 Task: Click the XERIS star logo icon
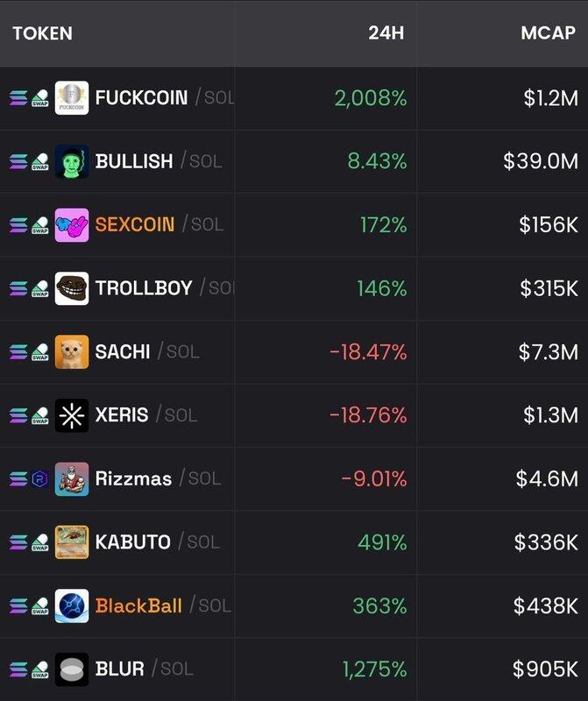coord(72,415)
